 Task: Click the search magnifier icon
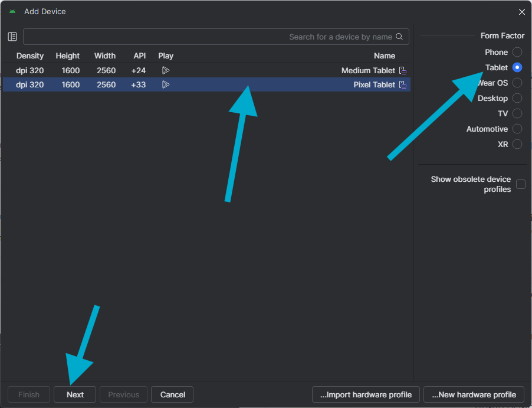click(x=399, y=37)
